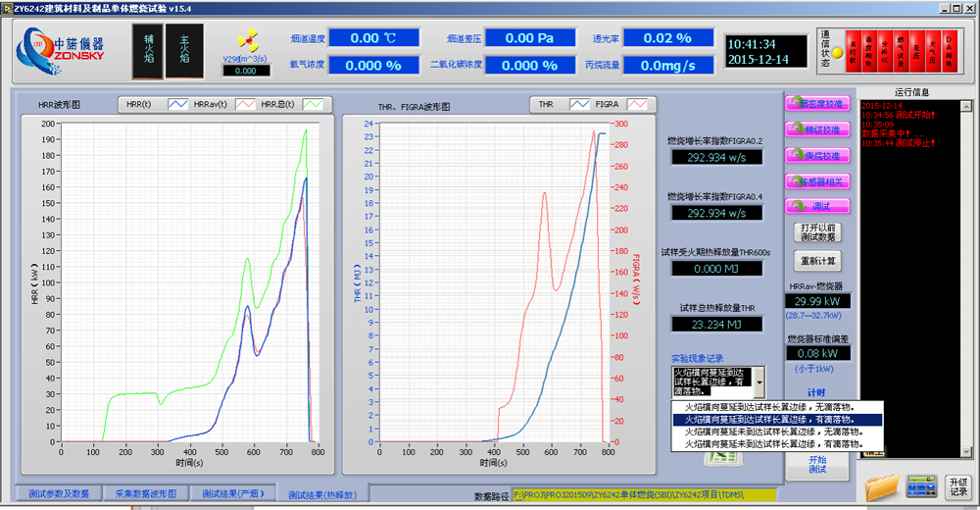Screen dimensions: 980x510
Task: Start the test with 开始测试 button
Action: [x=817, y=464]
